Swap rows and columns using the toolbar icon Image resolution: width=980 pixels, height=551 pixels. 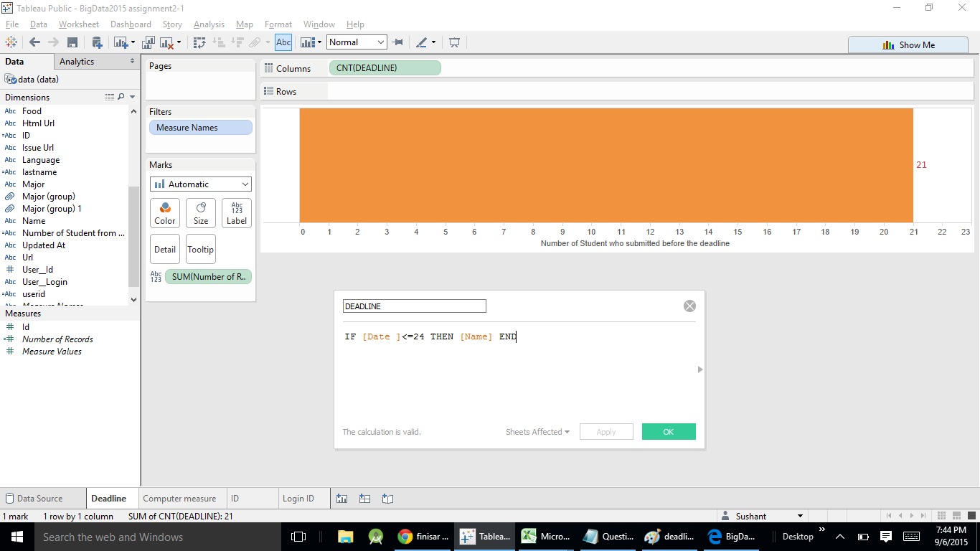click(x=200, y=42)
